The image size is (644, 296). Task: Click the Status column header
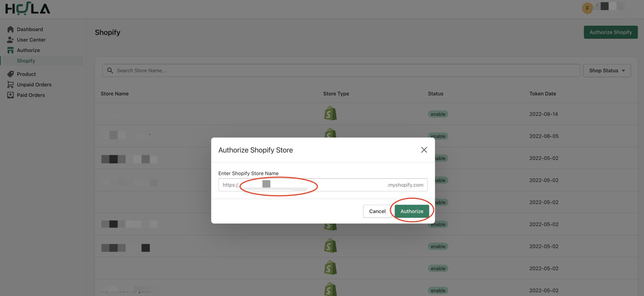435,94
